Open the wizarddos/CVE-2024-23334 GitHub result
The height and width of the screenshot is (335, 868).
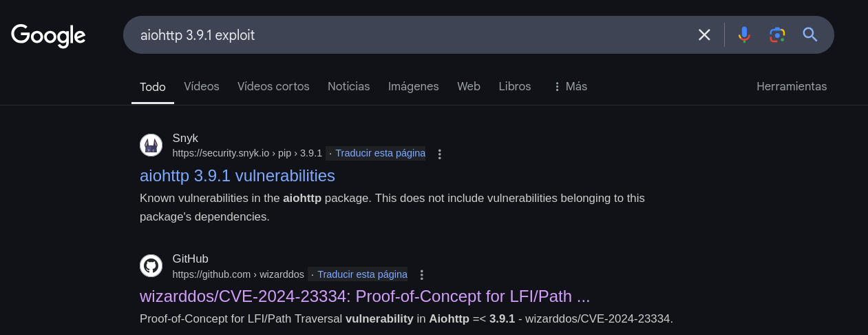(365, 296)
